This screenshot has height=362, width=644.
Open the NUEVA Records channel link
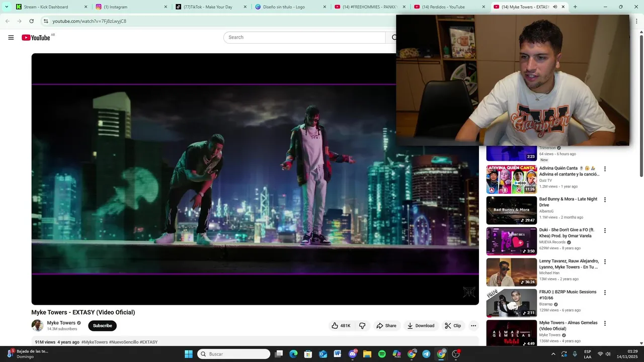[x=552, y=242]
